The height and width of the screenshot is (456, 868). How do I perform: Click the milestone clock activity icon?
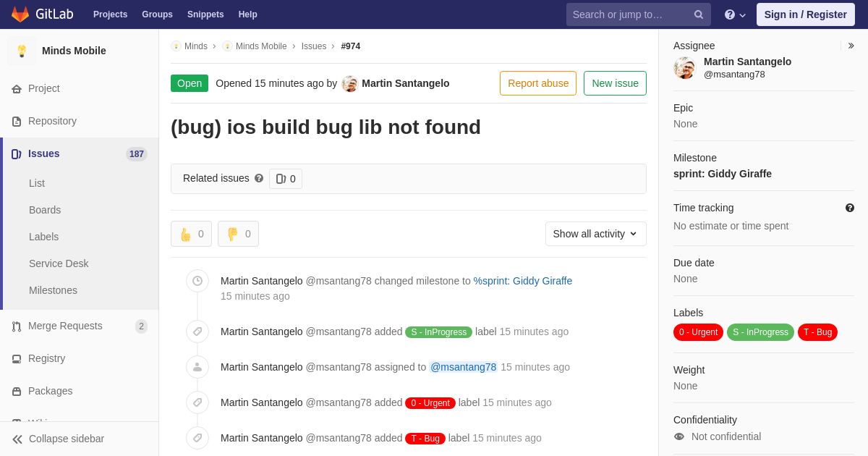[x=197, y=281]
